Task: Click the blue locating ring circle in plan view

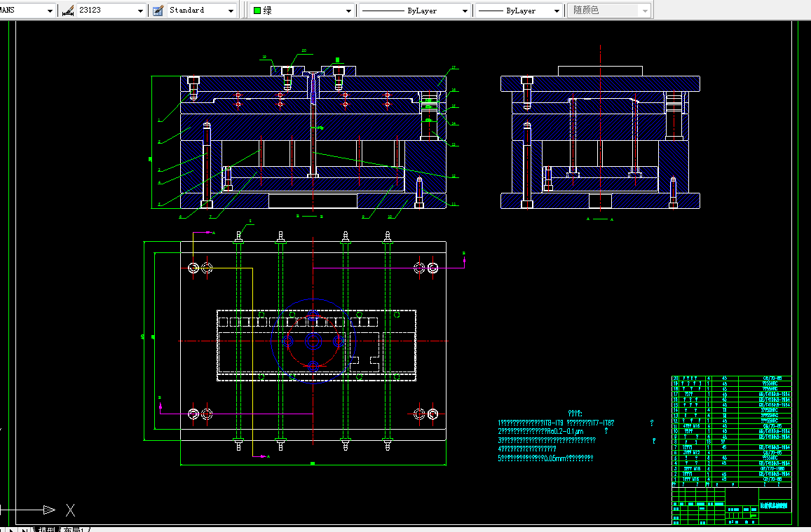Action: click(313, 341)
